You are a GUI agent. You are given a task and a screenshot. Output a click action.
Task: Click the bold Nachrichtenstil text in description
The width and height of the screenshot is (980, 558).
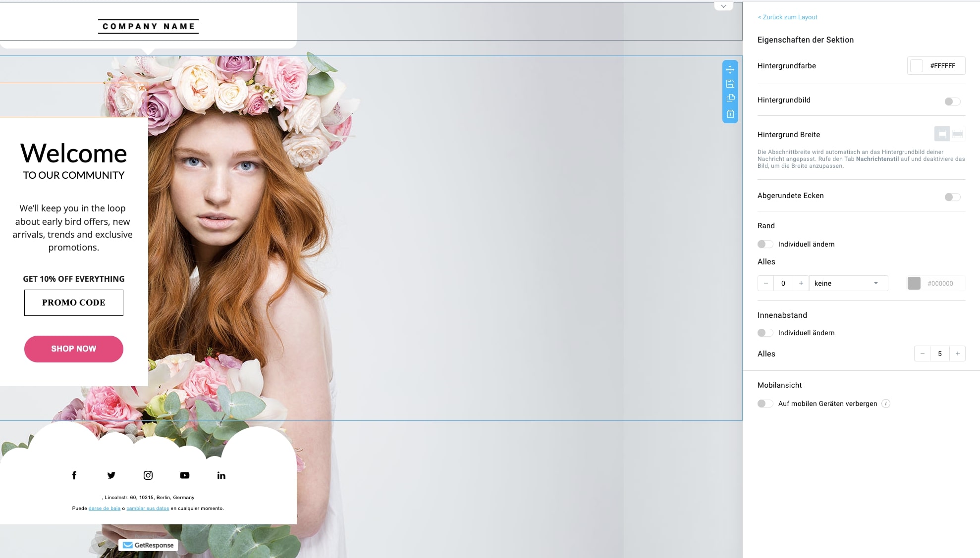click(x=877, y=159)
